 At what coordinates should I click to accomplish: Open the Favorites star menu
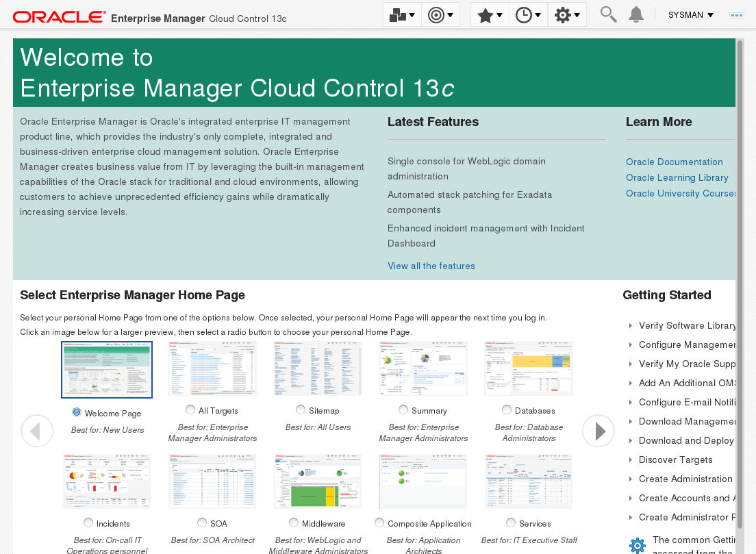490,15
